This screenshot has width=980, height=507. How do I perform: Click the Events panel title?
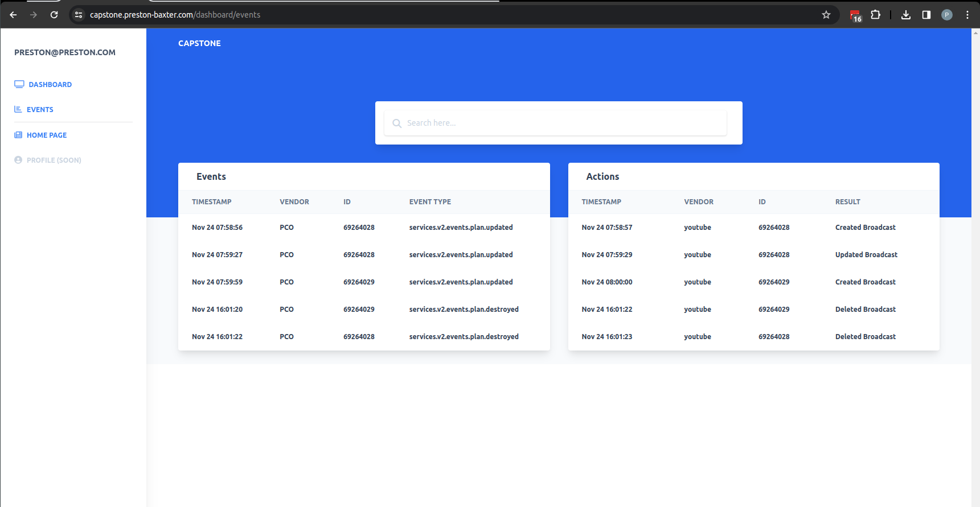point(211,176)
